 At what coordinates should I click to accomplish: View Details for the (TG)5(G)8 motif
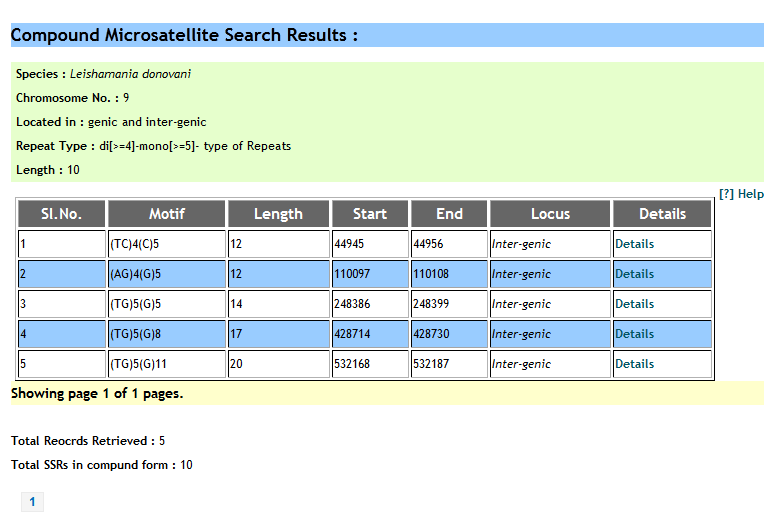click(634, 334)
